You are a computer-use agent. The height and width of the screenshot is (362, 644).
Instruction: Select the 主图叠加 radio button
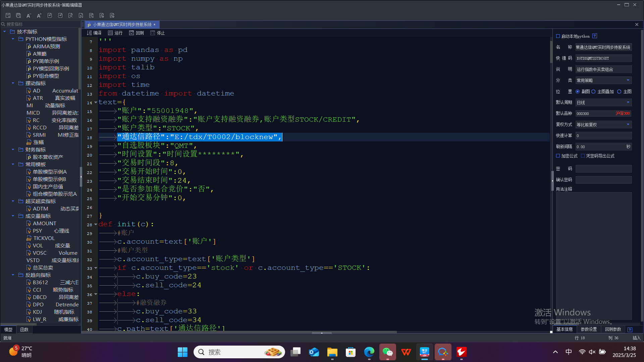click(593, 92)
